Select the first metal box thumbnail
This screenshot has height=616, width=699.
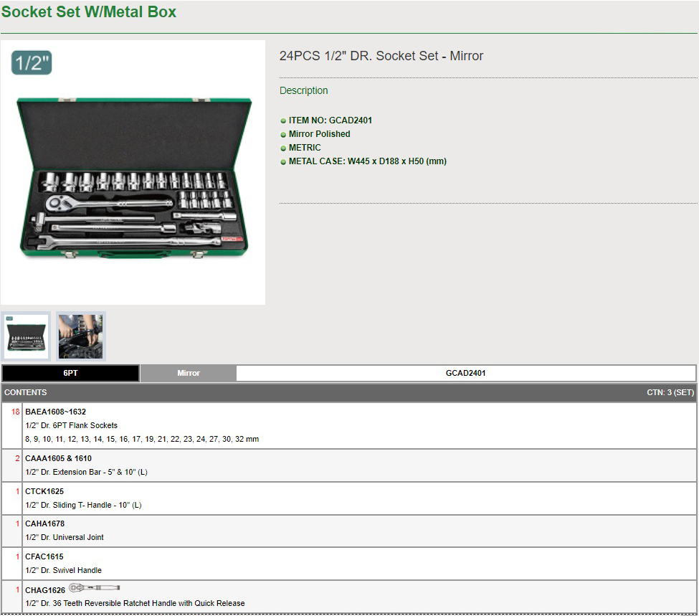(x=26, y=336)
